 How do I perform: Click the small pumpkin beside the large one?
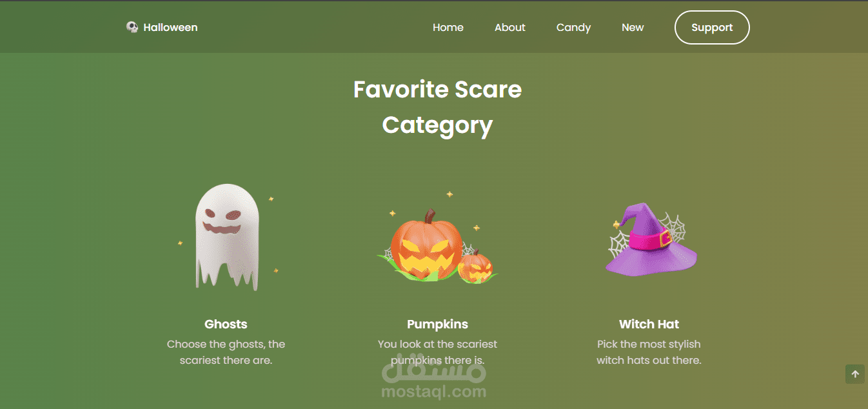475,267
